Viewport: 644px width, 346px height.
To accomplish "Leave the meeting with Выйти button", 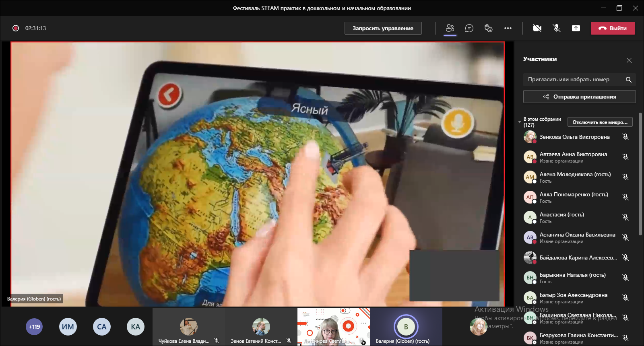I will 613,28.
